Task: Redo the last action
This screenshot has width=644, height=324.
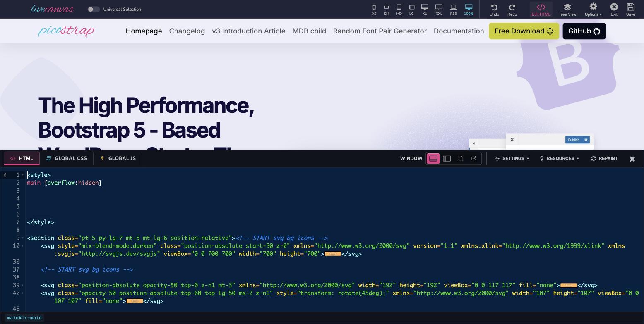Action: click(x=512, y=9)
